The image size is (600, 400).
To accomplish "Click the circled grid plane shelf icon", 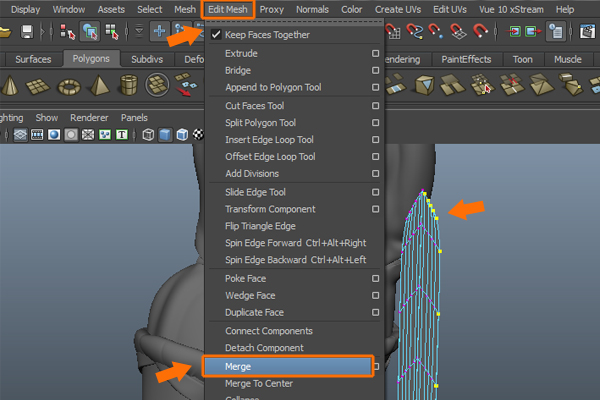I will [x=157, y=85].
